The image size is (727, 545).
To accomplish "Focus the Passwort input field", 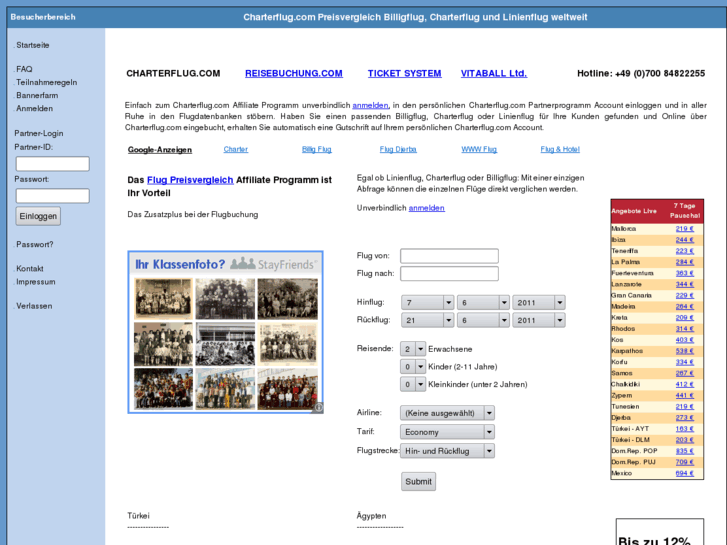I will click(52, 196).
